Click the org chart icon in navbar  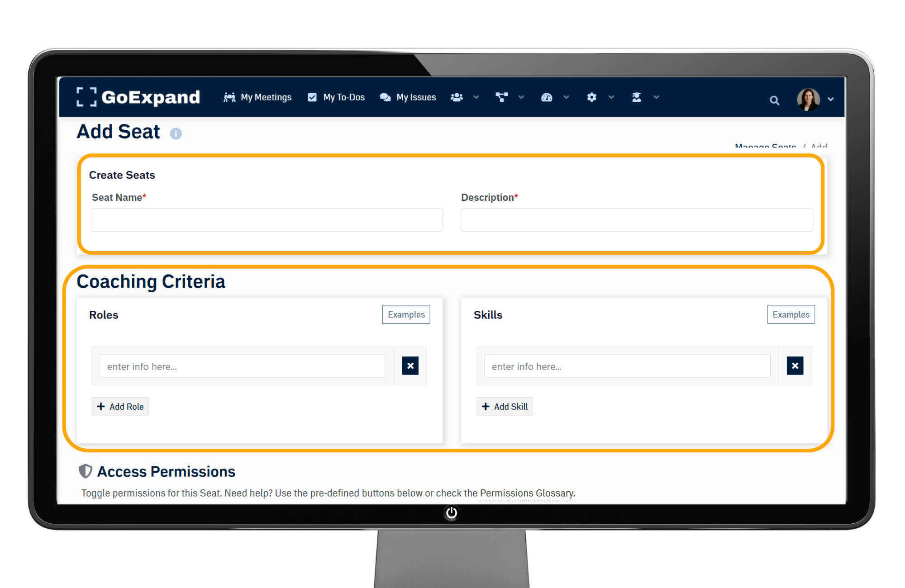point(501,97)
